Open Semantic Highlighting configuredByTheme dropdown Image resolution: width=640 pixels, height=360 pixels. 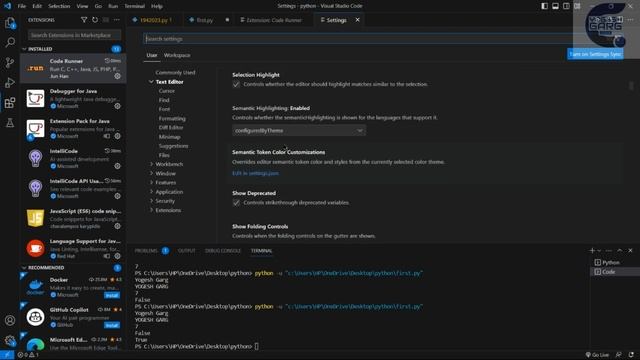click(x=299, y=131)
